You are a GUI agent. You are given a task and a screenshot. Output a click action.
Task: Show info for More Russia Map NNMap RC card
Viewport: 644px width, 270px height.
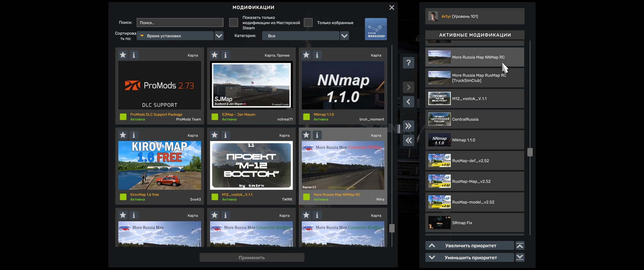pos(317,135)
